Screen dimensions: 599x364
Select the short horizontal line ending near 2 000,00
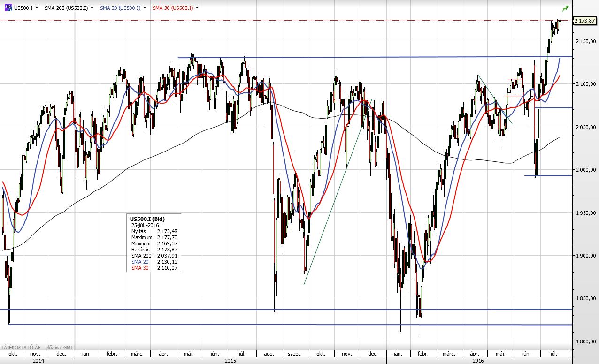[x=548, y=176]
